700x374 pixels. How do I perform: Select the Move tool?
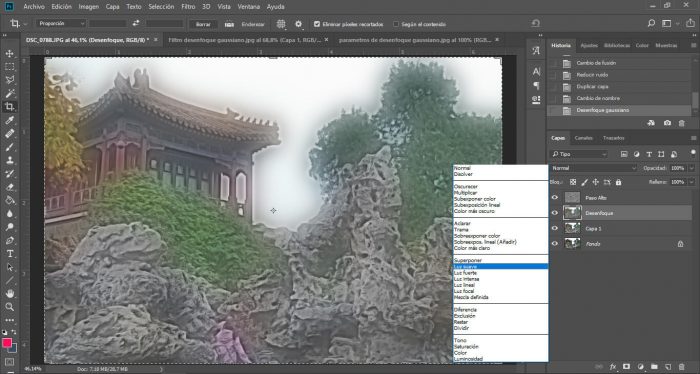tap(9, 53)
